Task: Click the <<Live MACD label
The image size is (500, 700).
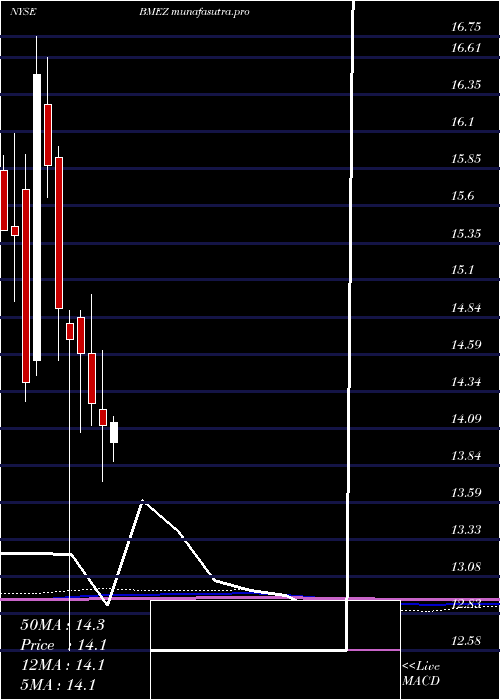Action: (421, 674)
